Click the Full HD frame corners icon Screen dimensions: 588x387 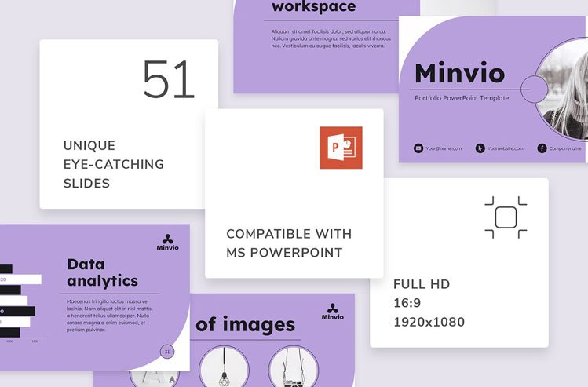pos(506,217)
